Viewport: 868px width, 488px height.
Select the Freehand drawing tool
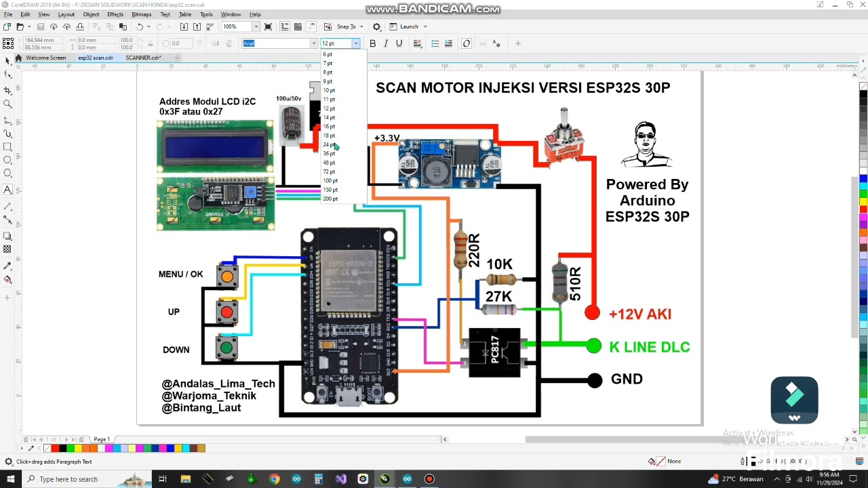[x=7, y=120]
